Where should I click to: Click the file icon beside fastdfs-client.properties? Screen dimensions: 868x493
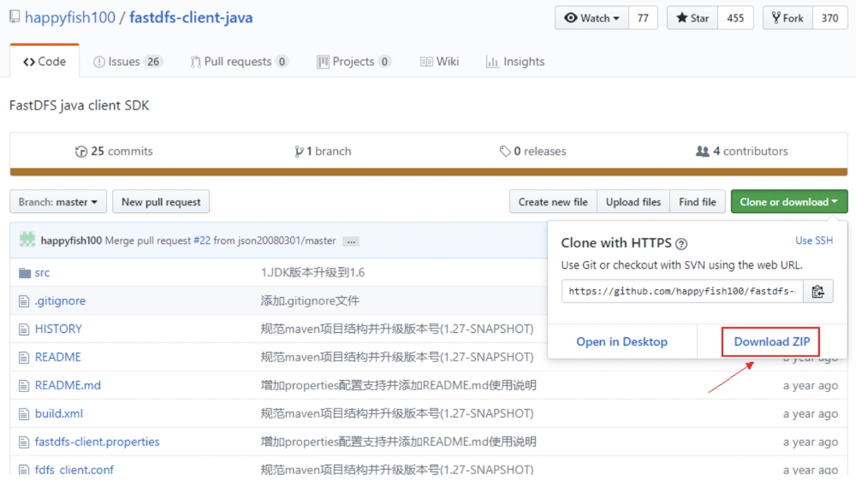pyautogui.click(x=24, y=443)
